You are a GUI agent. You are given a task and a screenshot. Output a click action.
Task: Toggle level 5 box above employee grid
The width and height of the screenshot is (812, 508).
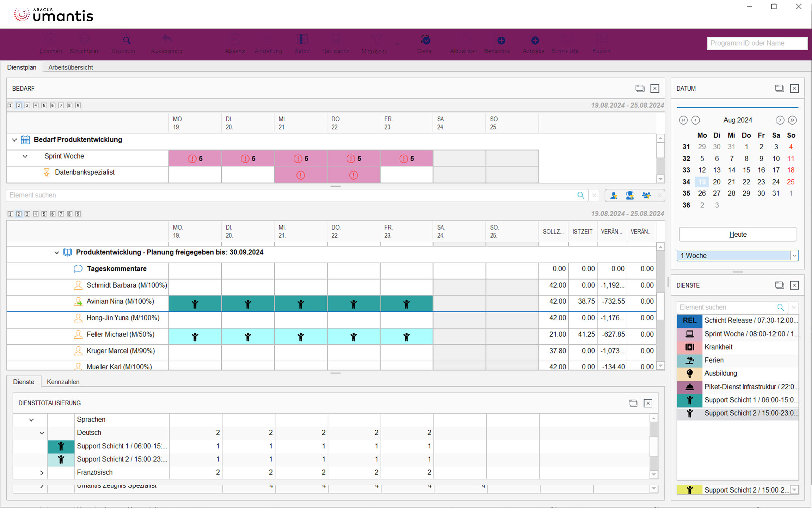[44, 214]
